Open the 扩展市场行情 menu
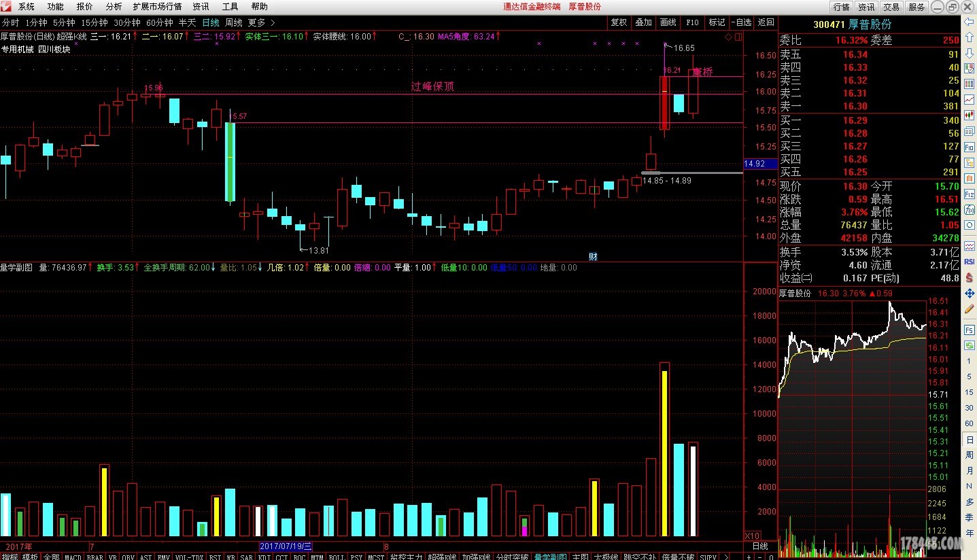 157,6
